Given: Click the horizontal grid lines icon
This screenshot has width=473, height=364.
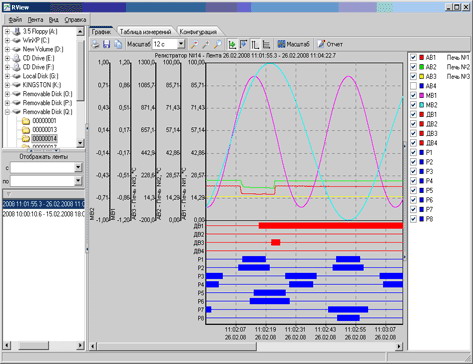Looking at the screenshot, I should point(266,44).
